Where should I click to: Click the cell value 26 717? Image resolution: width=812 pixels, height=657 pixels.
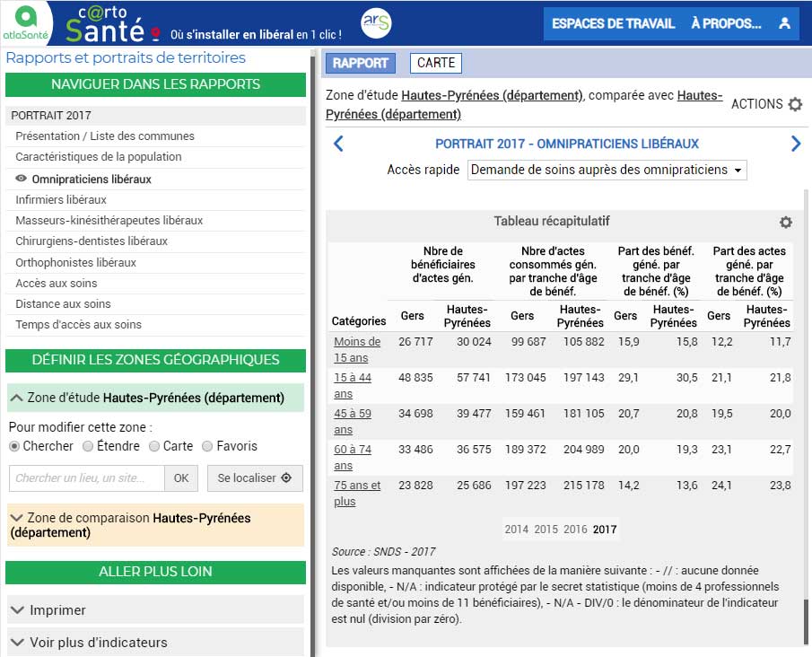click(415, 342)
